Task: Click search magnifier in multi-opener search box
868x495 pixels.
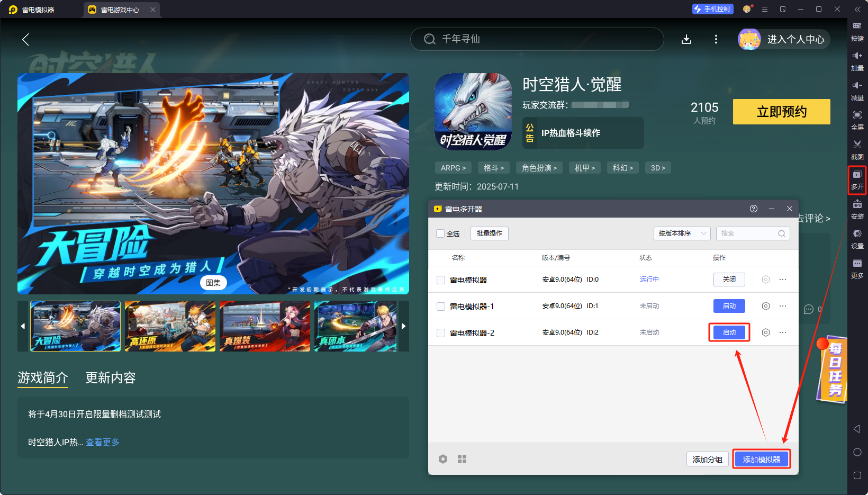Action: [x=782, y=233]
